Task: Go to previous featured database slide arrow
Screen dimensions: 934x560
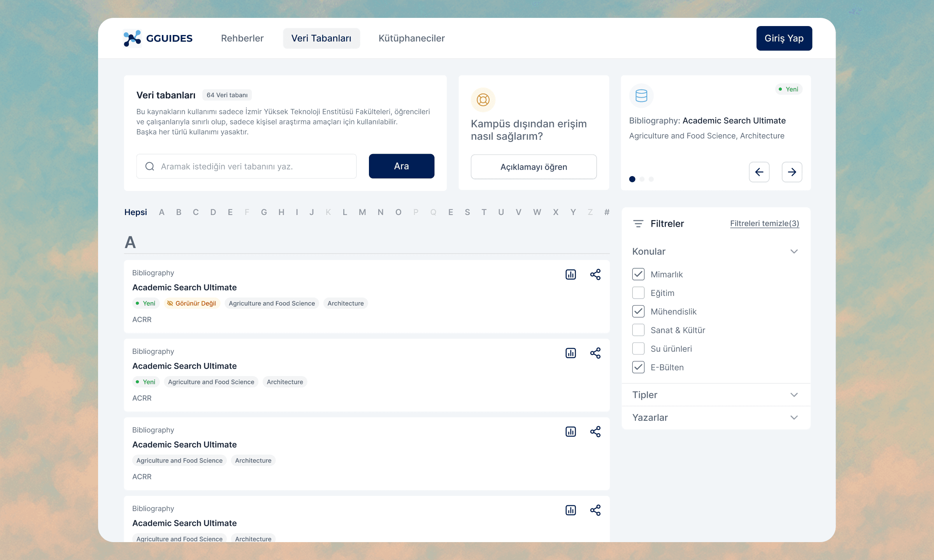Action: tap(759, 172)
